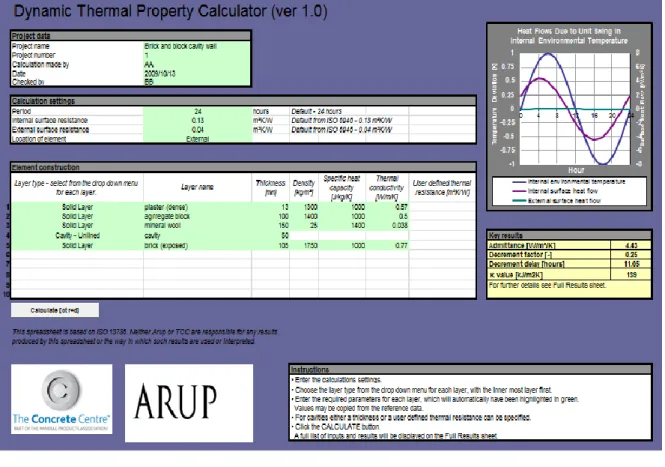
Task: Click the chart's 'Hour' axis label
Action: [576, 170]
